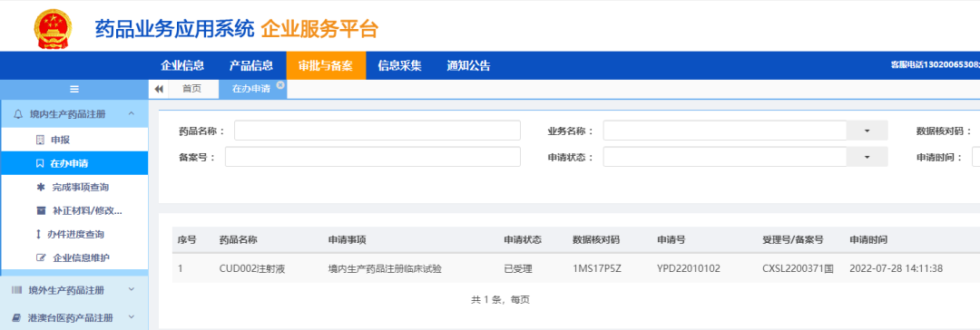The width and height of the screenshot is (980, 330).
Task: Click the 申请时间 input field
Action: (975, 157)
